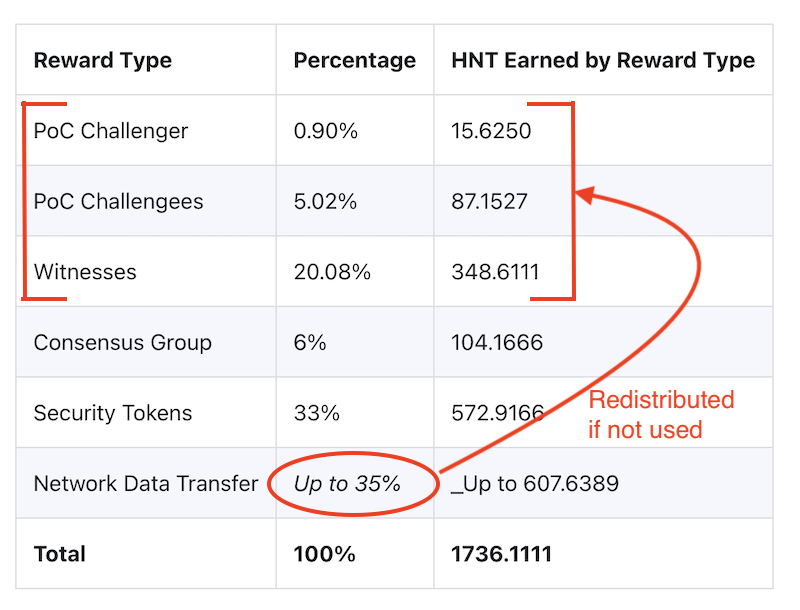Viewport: 800px width, 610px height.
Task: Click the "PoC Challengees" row label
Action: (118, 201)
